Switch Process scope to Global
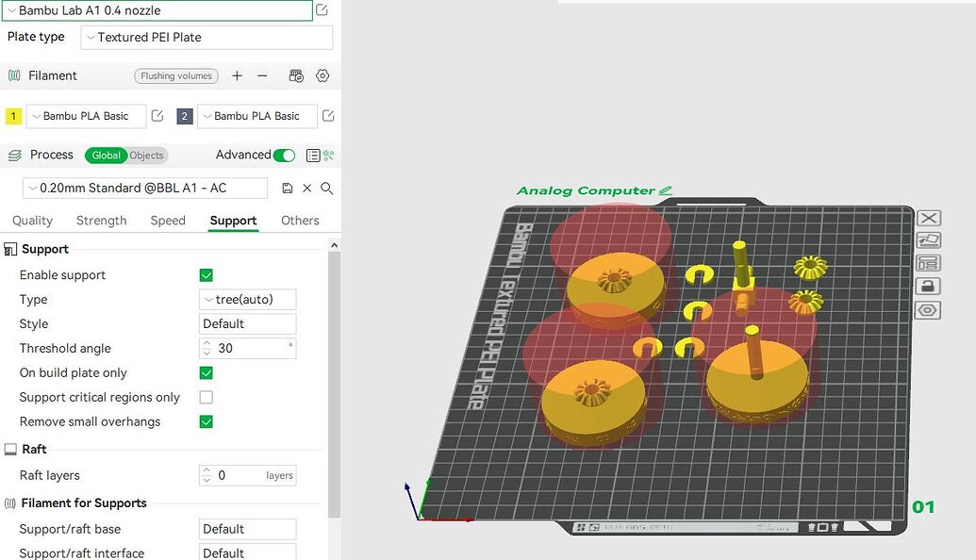The width and height of the screenshot is (976, 560). coord(106,156)
